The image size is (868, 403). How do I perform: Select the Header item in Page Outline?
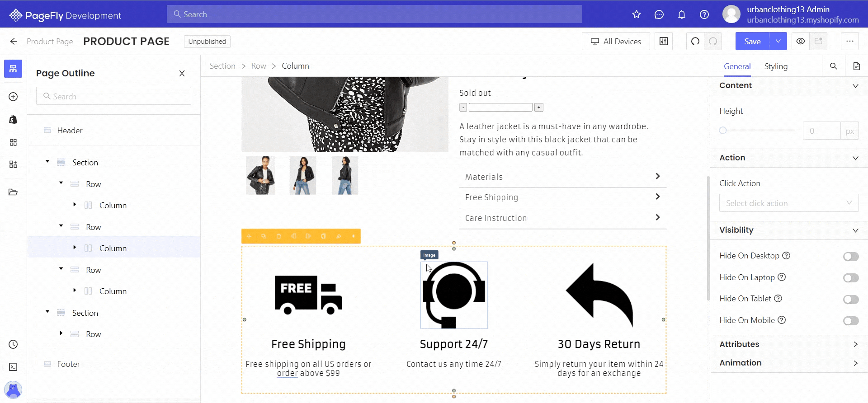(70, 131)
